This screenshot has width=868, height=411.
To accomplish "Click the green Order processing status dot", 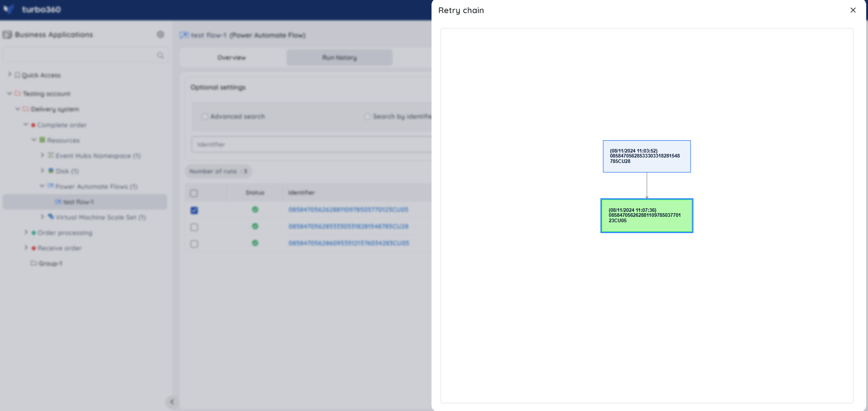I will pyautogui.click(x=34, y=233).
